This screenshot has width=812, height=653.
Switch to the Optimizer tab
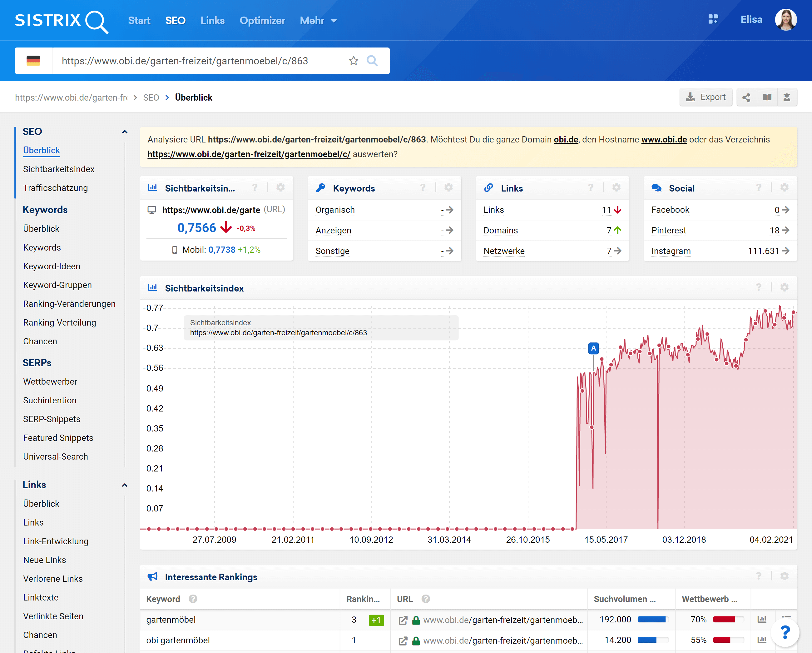pos(262,21)
